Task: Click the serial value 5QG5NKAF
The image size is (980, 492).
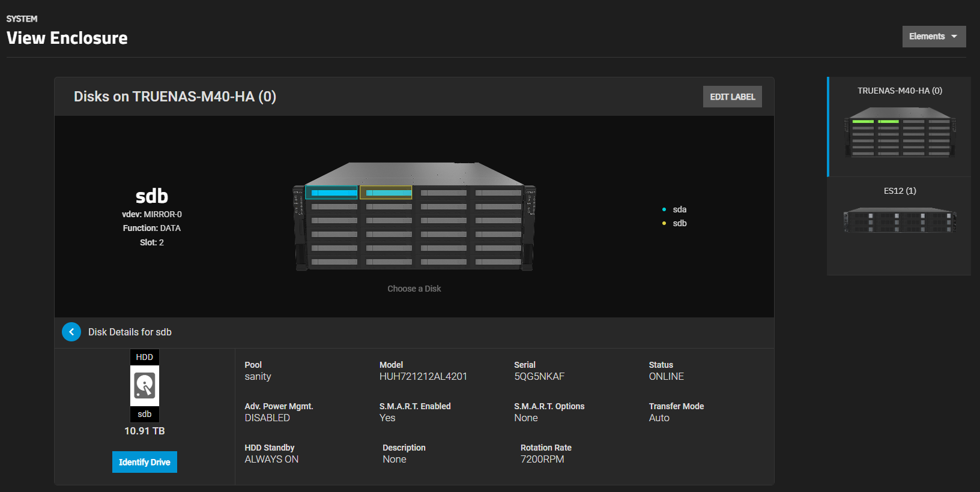Action: 539,376
